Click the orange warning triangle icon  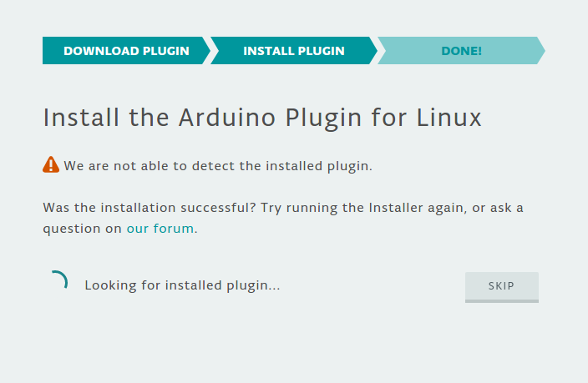pyautogui.click(x=51, y=164)
